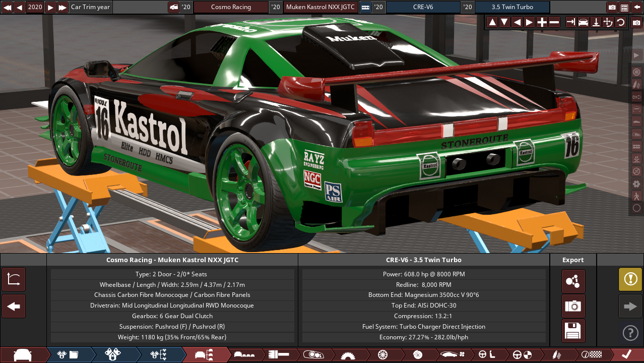Fast-forward year with double-right arrow
Viewport: 644px width, 363px height.
[x=62, y=7]
